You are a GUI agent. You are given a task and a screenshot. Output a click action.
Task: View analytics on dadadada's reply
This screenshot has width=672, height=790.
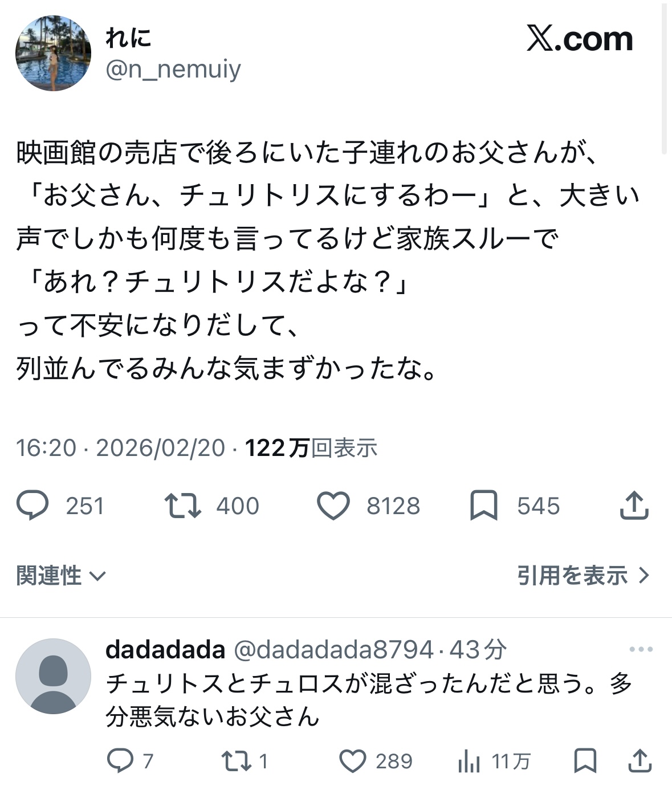pyautogui.click(x=469, y=760)
